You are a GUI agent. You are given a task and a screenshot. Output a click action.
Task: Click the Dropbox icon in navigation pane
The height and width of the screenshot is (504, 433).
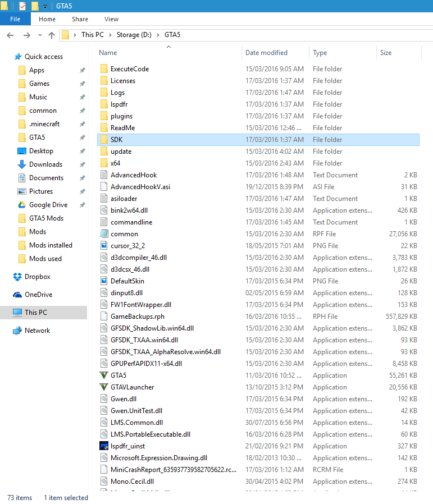tap(17, 277)
